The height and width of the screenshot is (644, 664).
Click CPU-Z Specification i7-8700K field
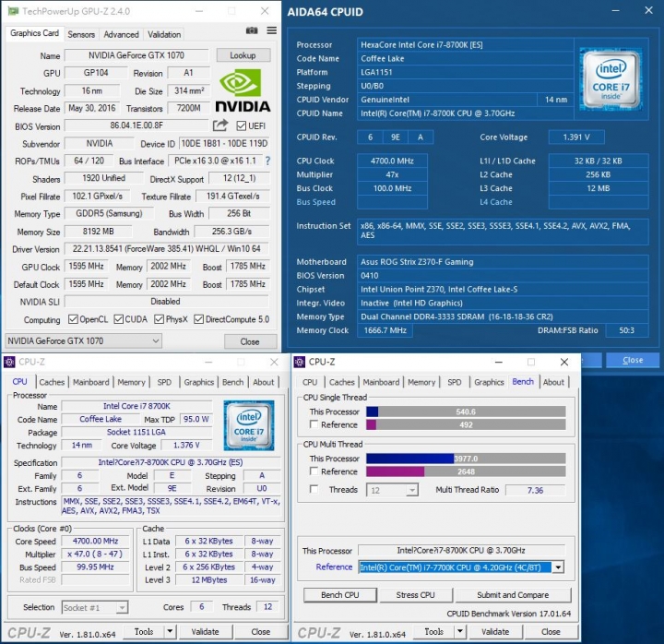tap(171, 462)
